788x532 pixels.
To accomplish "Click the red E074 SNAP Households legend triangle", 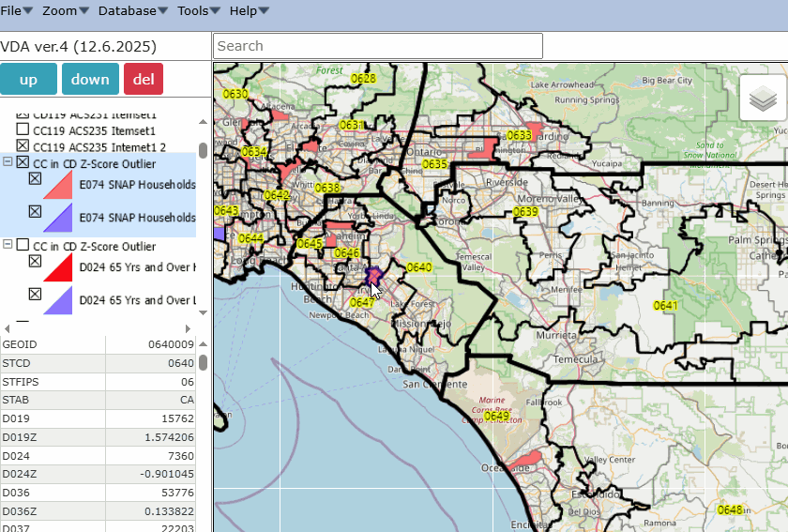I will (59, 189).
